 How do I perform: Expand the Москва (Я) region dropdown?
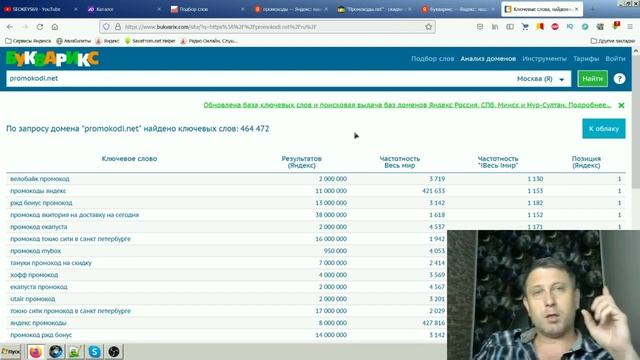(x=541, y=79)
